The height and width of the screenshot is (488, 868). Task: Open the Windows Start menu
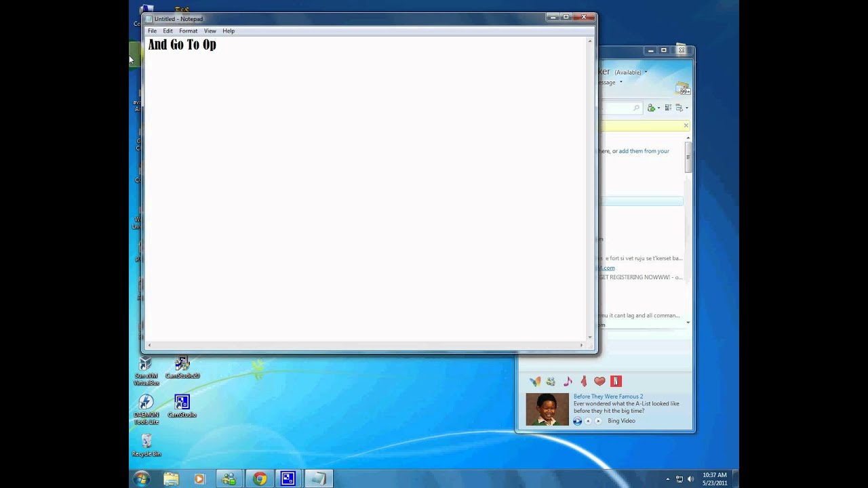[x=142, y=479]
